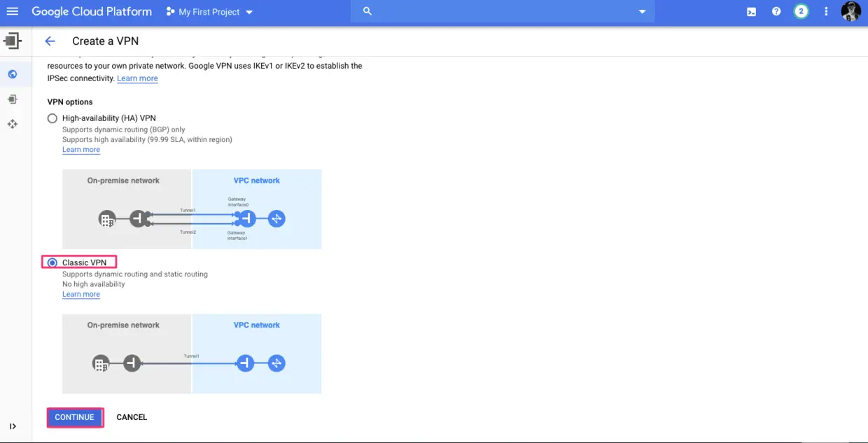Click the HA VPN network diagram

(x=192, y=209)
